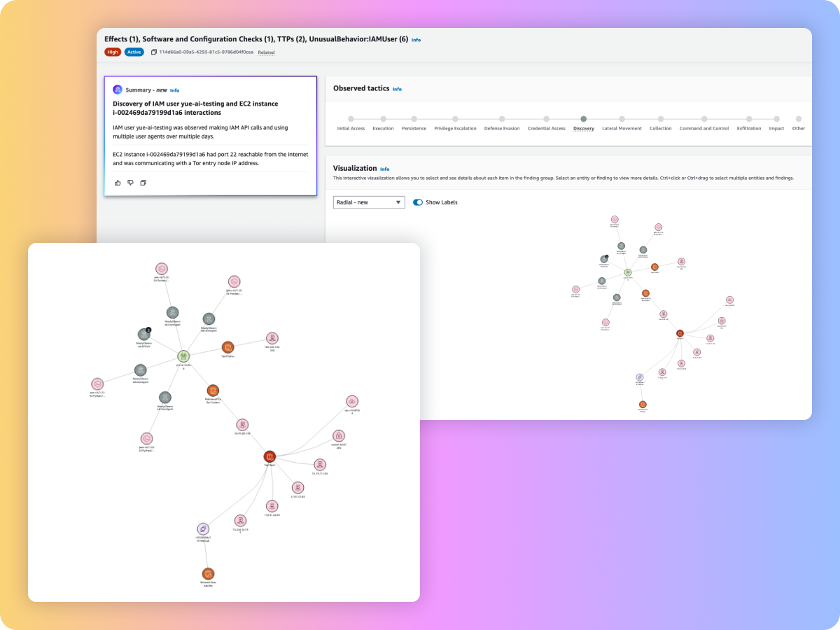This screenshot has width=840, height=630.
Task: Select the green yue-ai-testing user node
Action: pyautogui.click(x=183, y=356)
